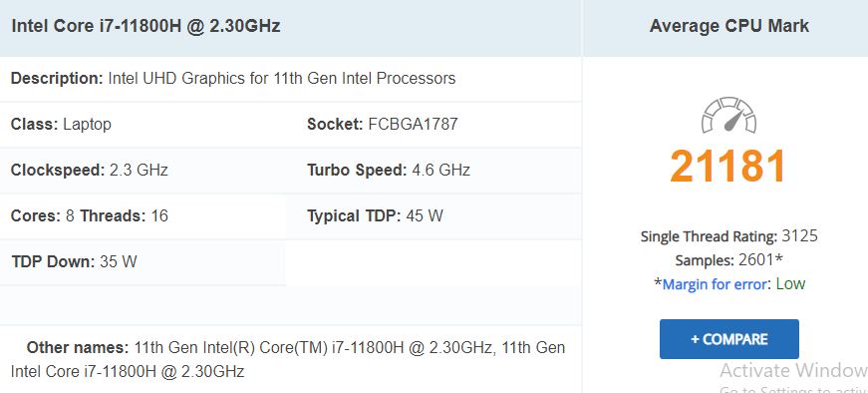Screen dimensions: 868x393
Task: Click the Low margin indicator text
Action: (790, 284)
